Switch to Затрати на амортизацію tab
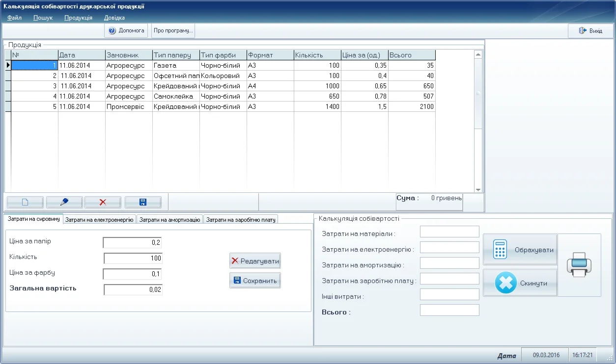The image size is (616, 364). click(169, 220)
